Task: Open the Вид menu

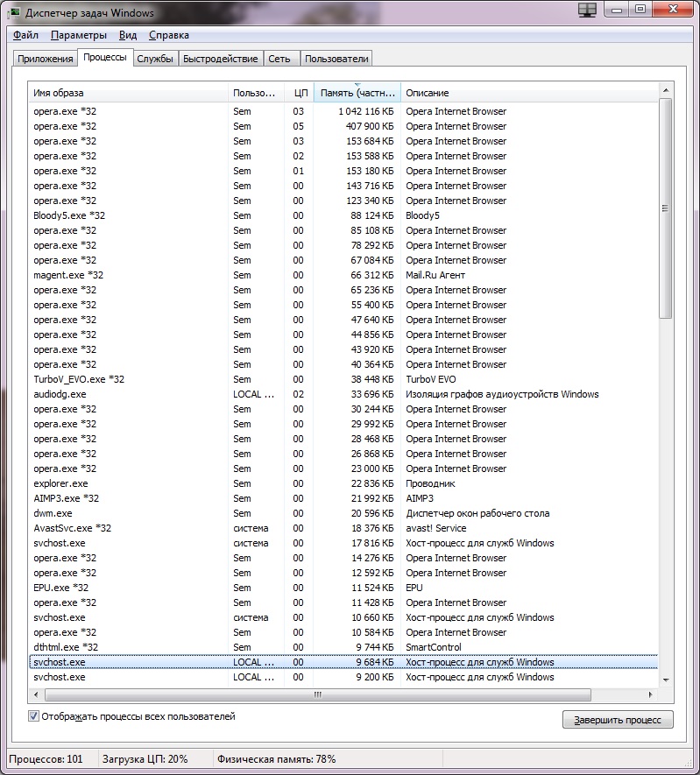Action: pyautogui.click(x=128, y=35)
